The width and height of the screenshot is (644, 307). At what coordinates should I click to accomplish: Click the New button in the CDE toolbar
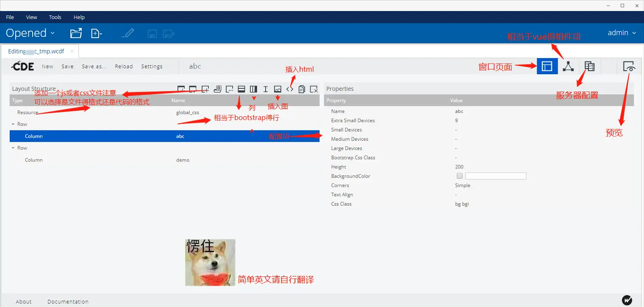[x=47, y=67]
